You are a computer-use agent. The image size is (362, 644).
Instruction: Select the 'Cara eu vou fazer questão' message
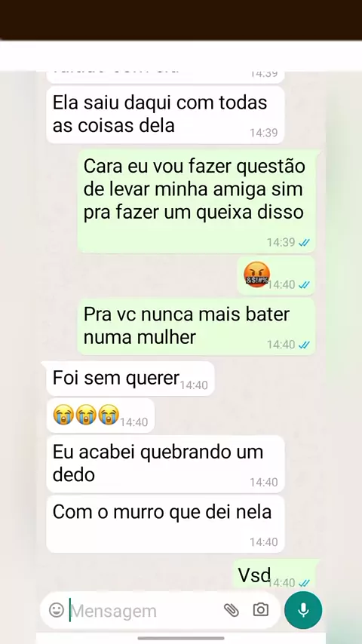196,201
